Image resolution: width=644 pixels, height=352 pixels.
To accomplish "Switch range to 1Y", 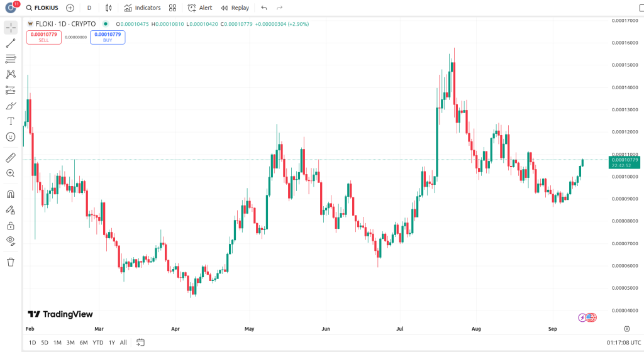I will [112, 343].
